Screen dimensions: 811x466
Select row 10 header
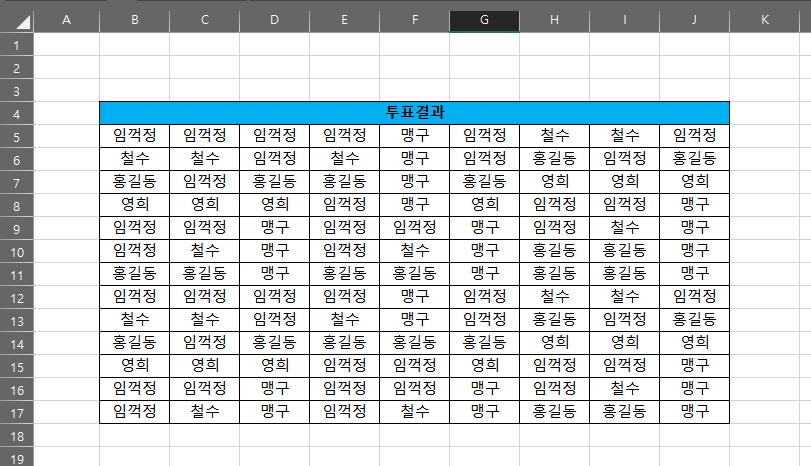tap(17, 252)
